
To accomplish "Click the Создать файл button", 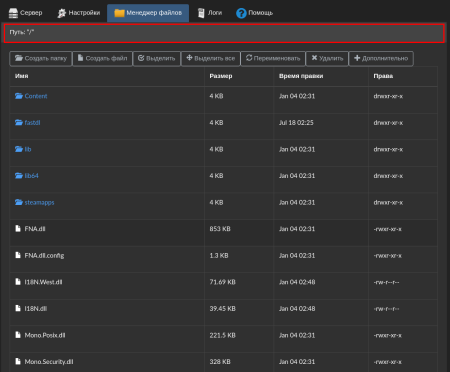I will pyautogui.click(x=103, y=58).
